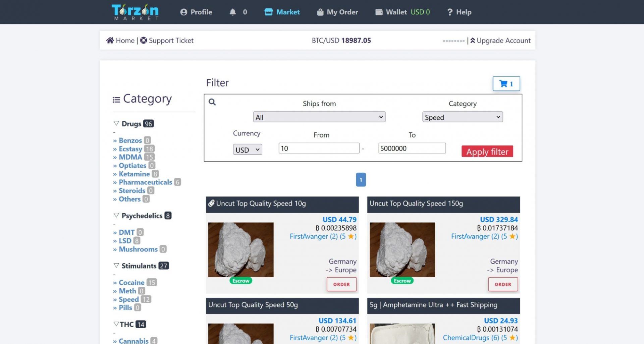Open the Benzos category

tap(130, 140)
